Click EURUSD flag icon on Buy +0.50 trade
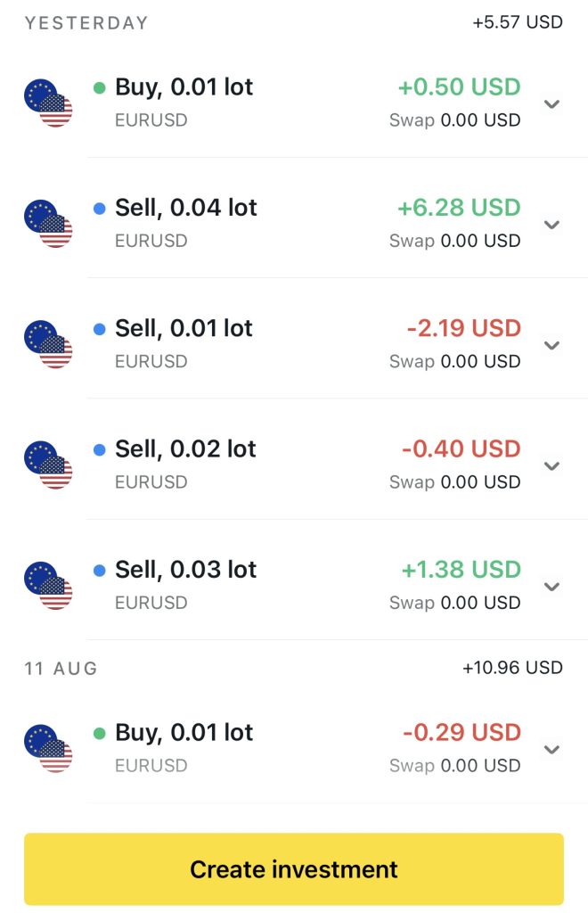This screenshot has height=913, width=588. (x=48, y=103)
